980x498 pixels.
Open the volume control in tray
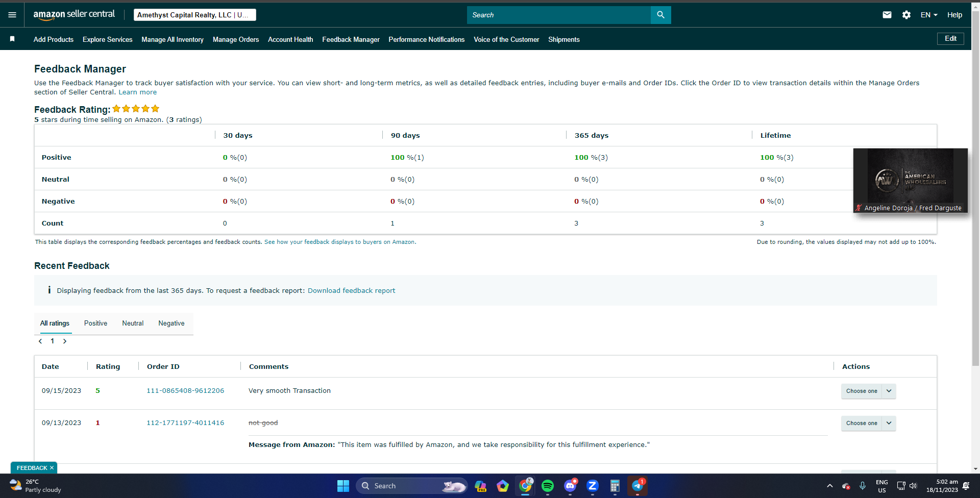(x=913, y=486)
